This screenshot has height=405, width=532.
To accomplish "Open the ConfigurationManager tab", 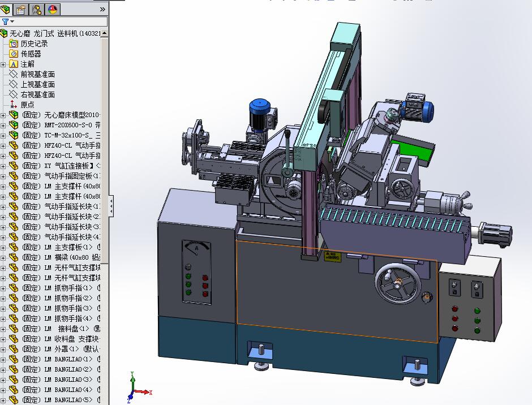I will point(37,9).
